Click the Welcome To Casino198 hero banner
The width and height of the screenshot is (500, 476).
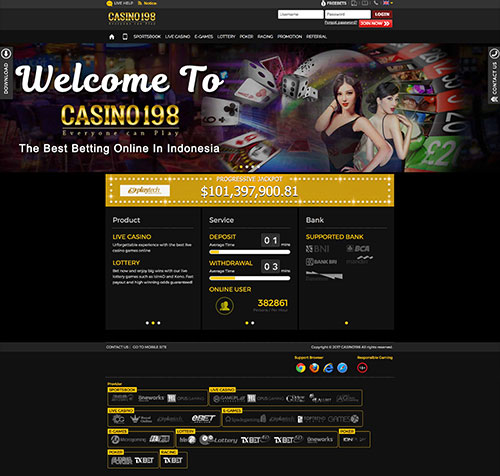(250, 108)
